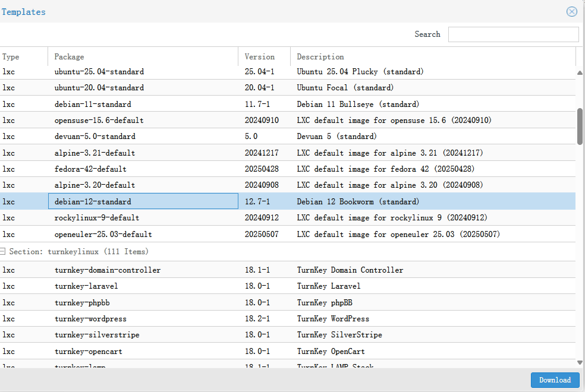Click version 20.04-1 cell

(259, 88)
